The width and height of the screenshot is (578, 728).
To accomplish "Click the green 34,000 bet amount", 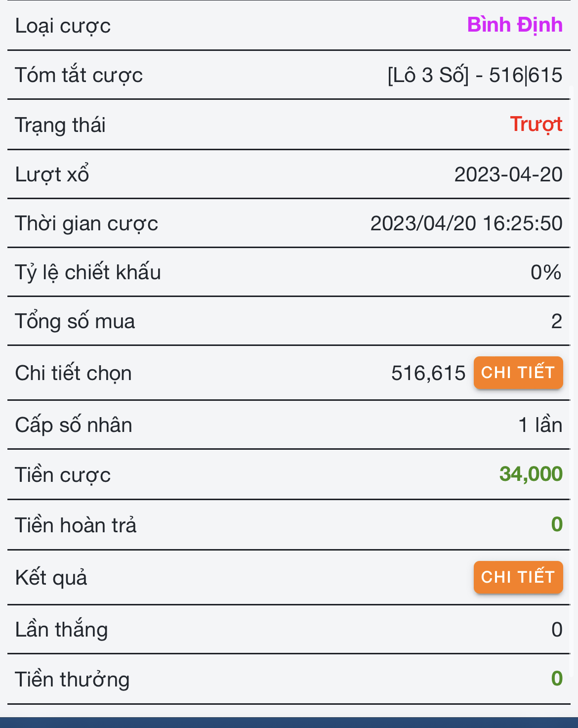I will tap(531, 474).
